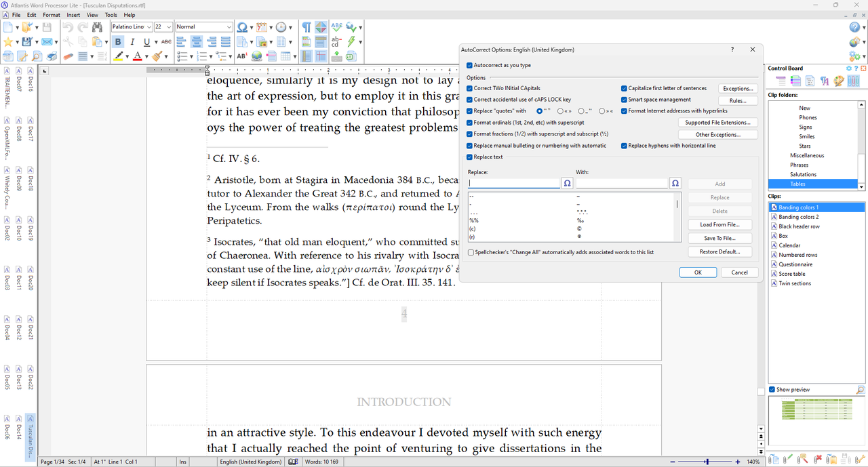Click the Replace text input field

[x=514, y=184]
